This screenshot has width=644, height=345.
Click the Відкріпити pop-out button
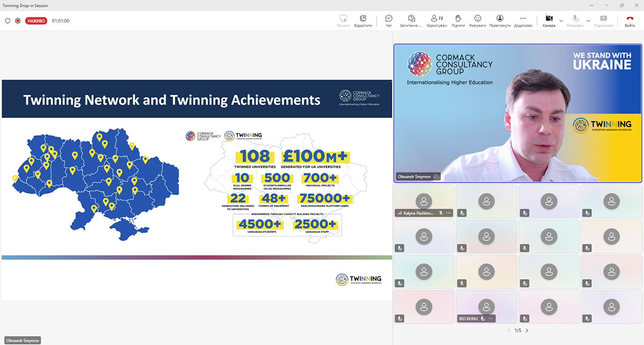pyautogui.click(x=363, y=21)
